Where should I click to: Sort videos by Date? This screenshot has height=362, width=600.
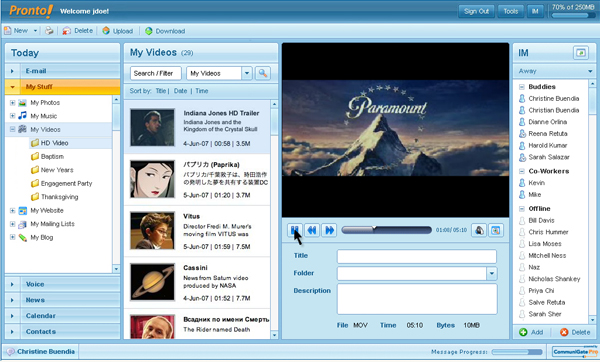pos(180,91)
